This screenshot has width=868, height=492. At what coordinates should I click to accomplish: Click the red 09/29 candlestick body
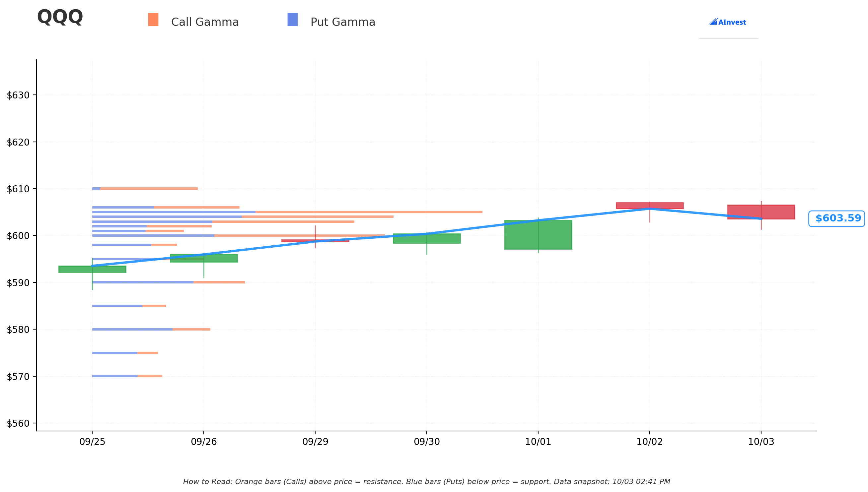315,241
